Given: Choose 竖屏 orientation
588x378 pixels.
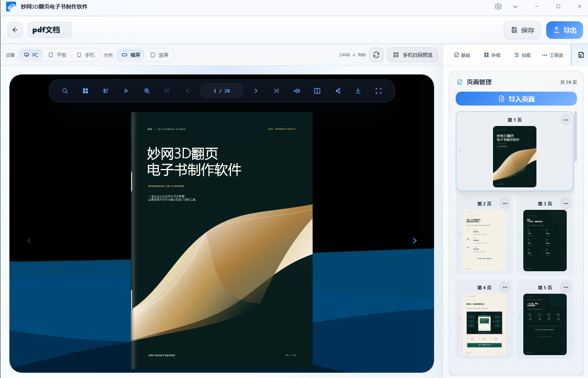Looking at the screenshot, I should coord(159,55).
